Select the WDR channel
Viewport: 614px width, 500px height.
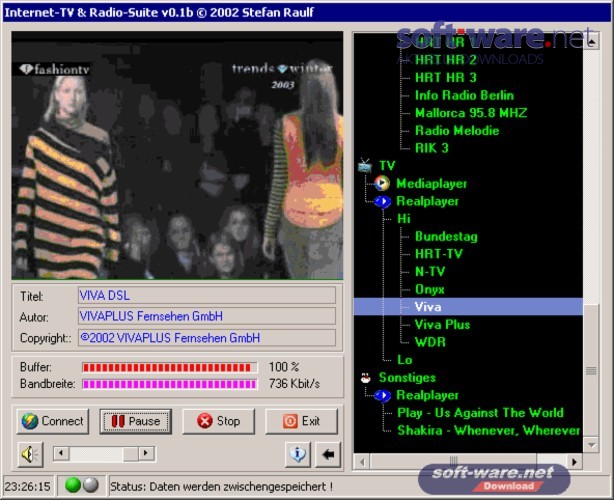[x=430, y=342]
